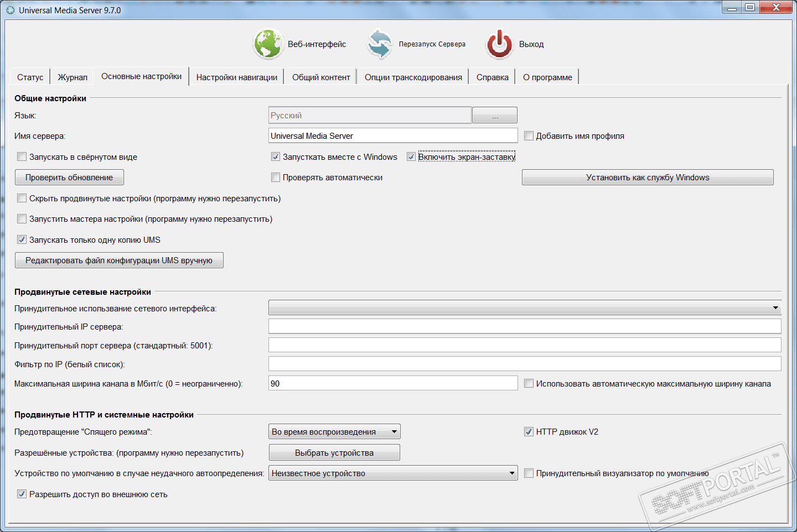
Task: Check 'Скрыть продвинутые настройки' option
Action: (x=22, y=199)
